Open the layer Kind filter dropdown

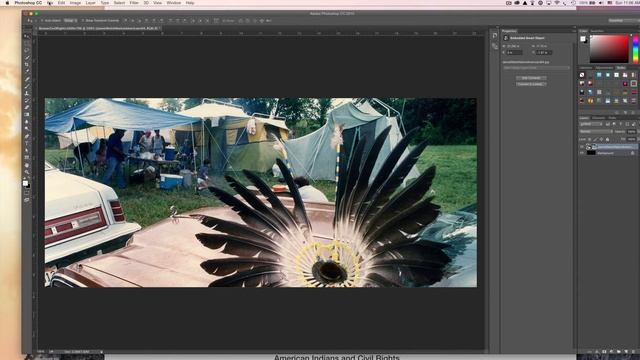point(591,124)
